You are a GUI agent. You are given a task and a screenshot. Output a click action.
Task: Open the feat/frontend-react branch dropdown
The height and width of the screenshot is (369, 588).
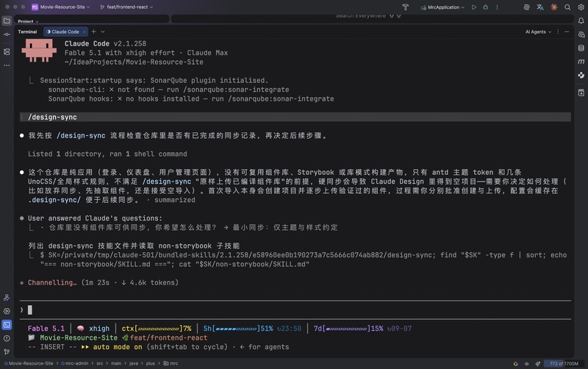pos(126,7)
